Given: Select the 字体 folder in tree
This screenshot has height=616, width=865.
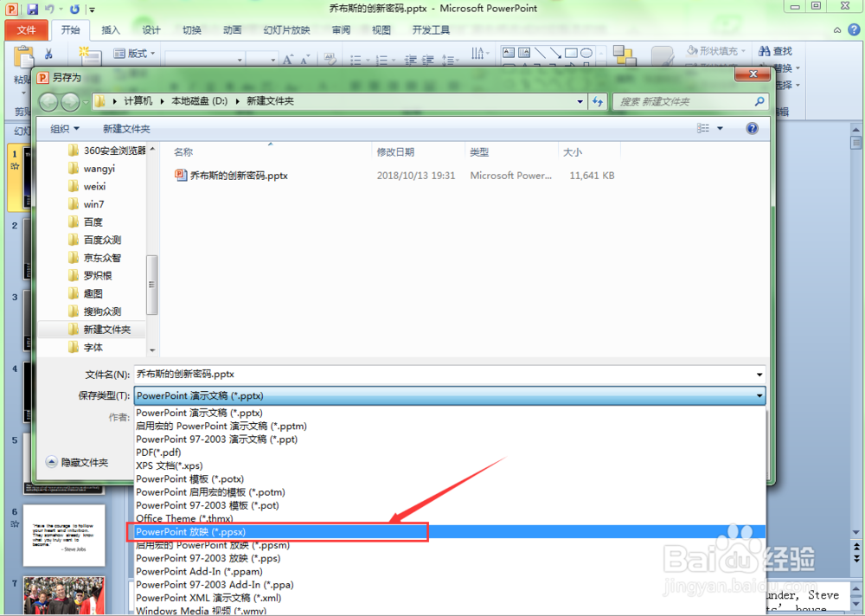Looking at the screenshot, I should click(x=93, y=347).
